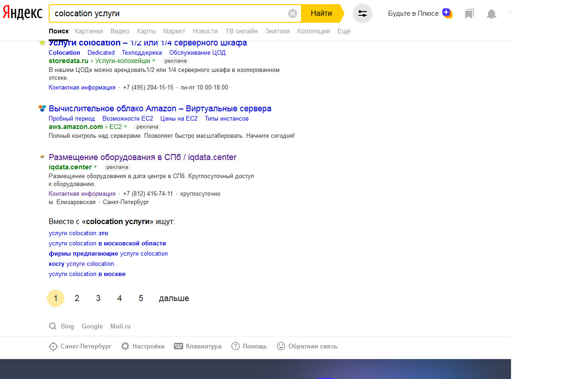
Task: Click the storedata.ru green URL
Action: [68, 61]
